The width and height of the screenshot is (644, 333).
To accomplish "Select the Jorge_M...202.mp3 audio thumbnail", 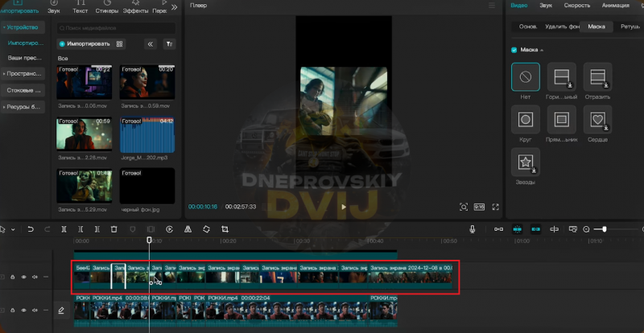I will pos(147,135).
